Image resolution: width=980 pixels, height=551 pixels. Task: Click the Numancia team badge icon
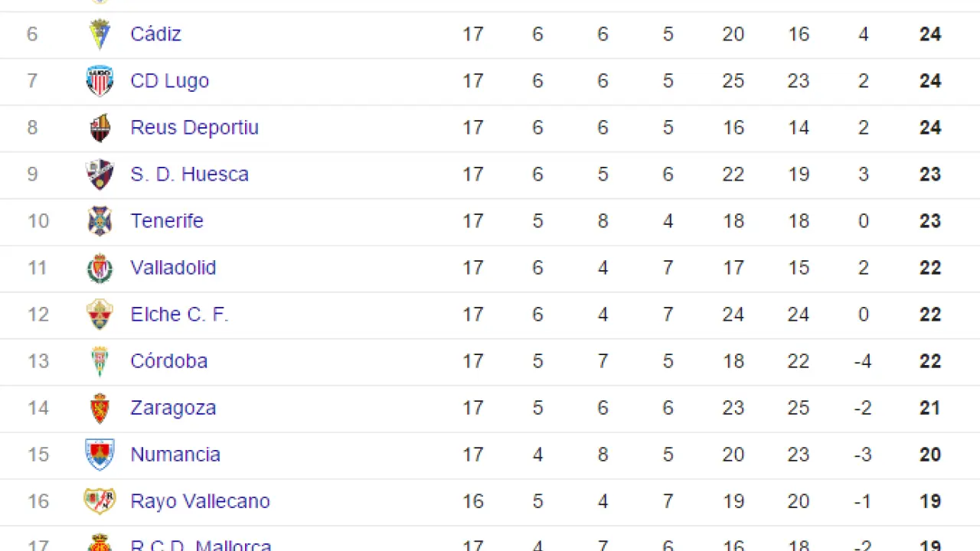point(100,455)
